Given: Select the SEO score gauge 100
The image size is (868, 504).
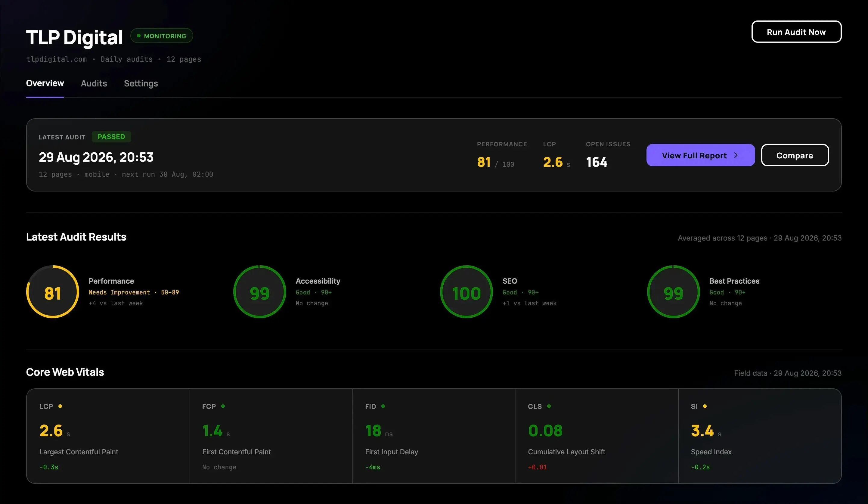Looking at the screenshot, I should pyautogui.click(x=467, y=292).
